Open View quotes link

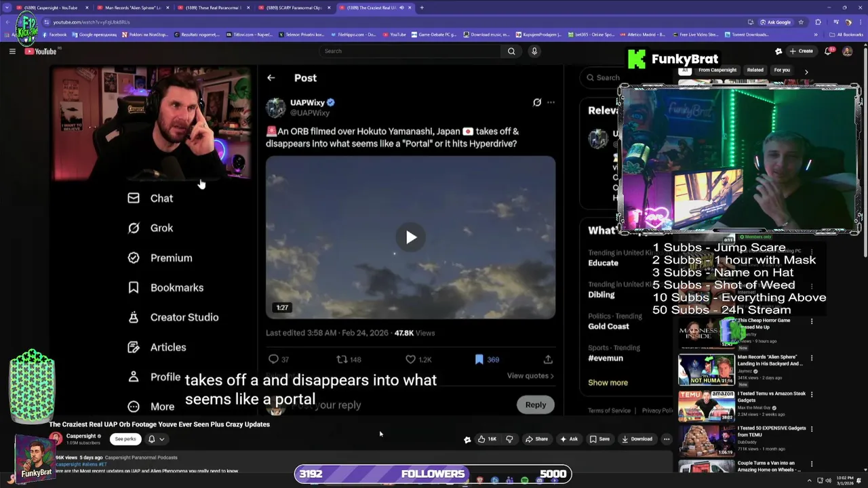click(x=530, y=375)
